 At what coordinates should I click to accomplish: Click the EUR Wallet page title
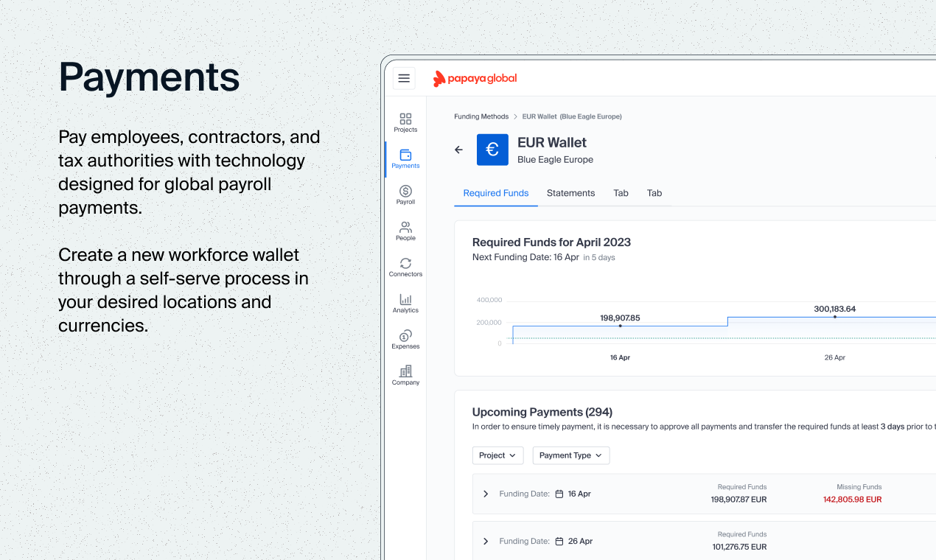[x=552, y=142]
